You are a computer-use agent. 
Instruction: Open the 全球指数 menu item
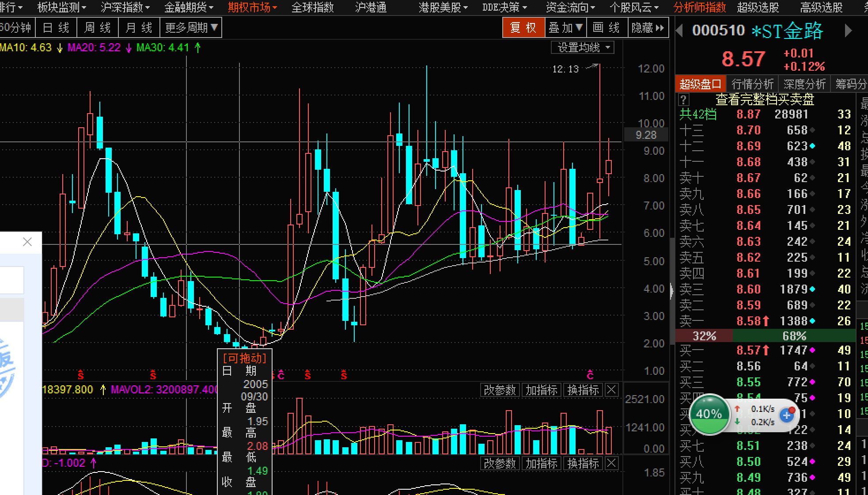point(313,7)
